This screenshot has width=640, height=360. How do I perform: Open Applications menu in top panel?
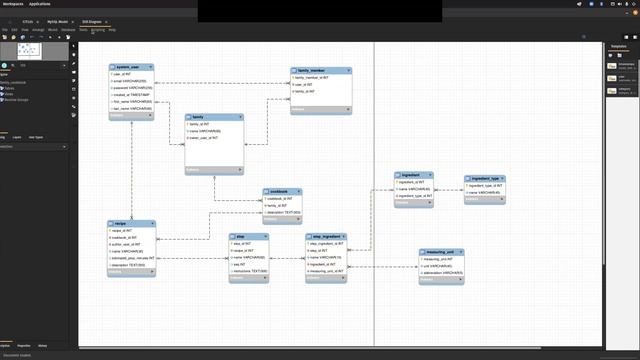[40, 4]
